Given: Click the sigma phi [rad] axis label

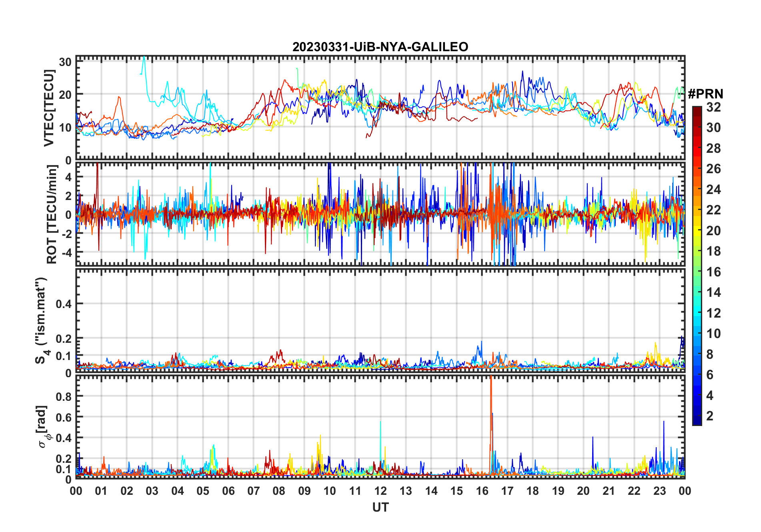Looking at the screenshot, I should click(x=43, y=427).
